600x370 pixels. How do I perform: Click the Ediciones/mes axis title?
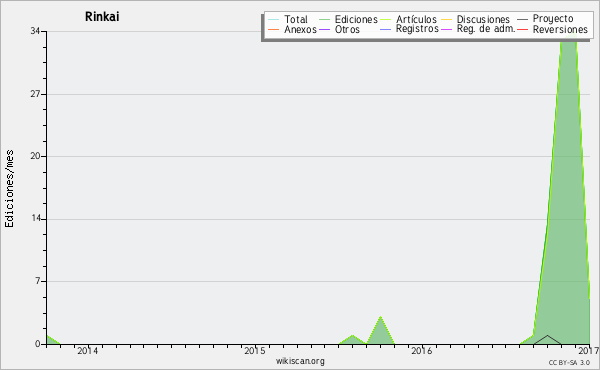click(x=9, y=189)
